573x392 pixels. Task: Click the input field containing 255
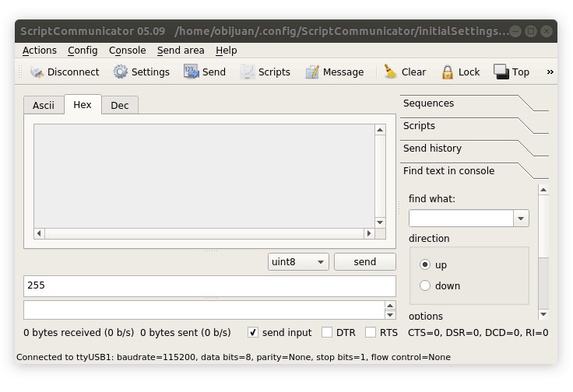pos(209,285)
